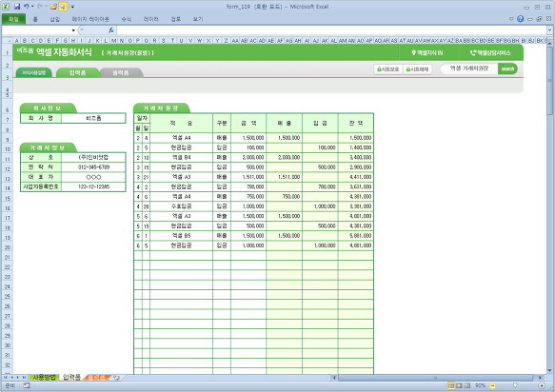This screenshot has width=555, height=392.
Task: Open the Customize Quick Access Toolbar dropdown
Action: point(72,7)
